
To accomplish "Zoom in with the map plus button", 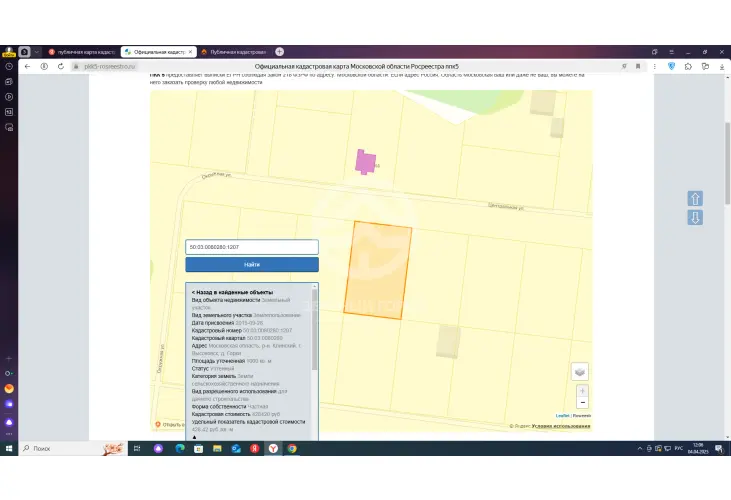I will tap(582, 391).
